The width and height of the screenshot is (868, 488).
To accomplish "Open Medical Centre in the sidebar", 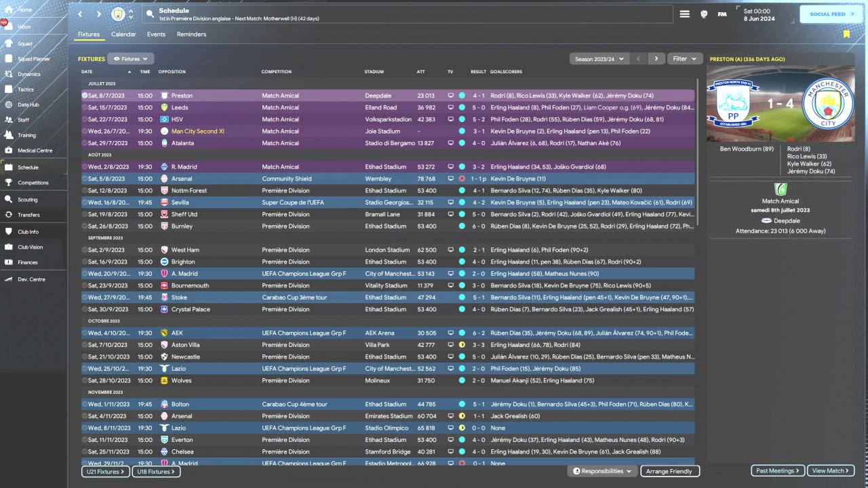I will 34,150.
